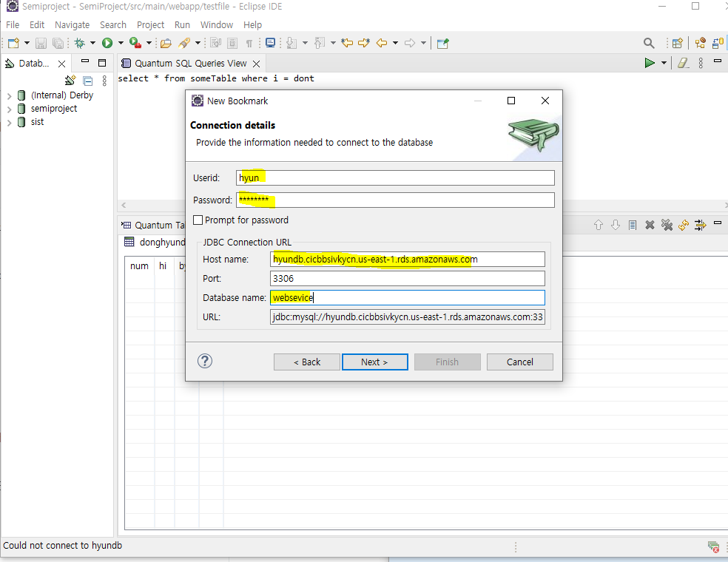Click the yellow Back navigation arrow
728x562 pixels.
point(382,43)
